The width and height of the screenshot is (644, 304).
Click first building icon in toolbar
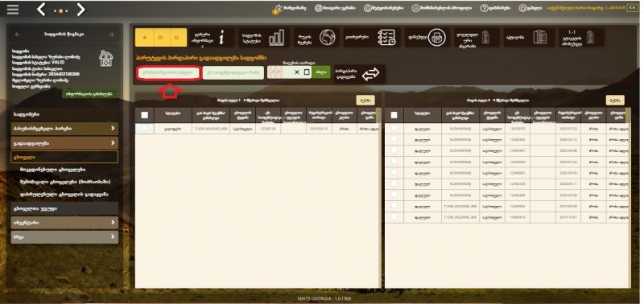pos(485,38)
